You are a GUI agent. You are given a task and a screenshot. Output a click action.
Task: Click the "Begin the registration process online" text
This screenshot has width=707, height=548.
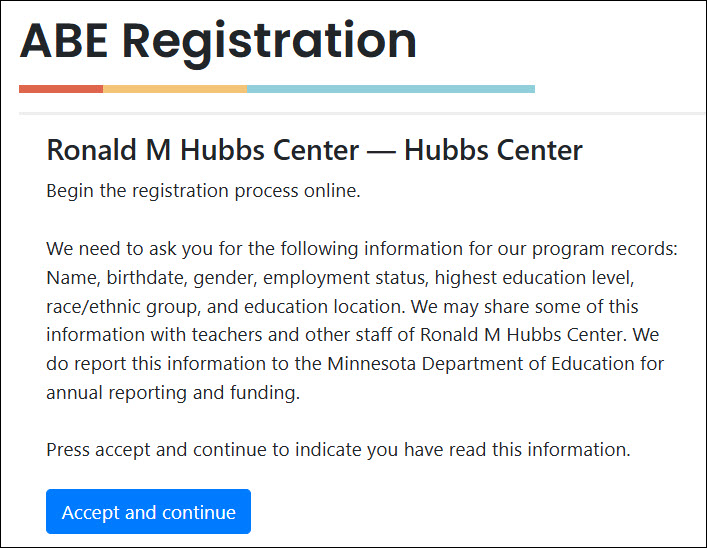(203, 190)
